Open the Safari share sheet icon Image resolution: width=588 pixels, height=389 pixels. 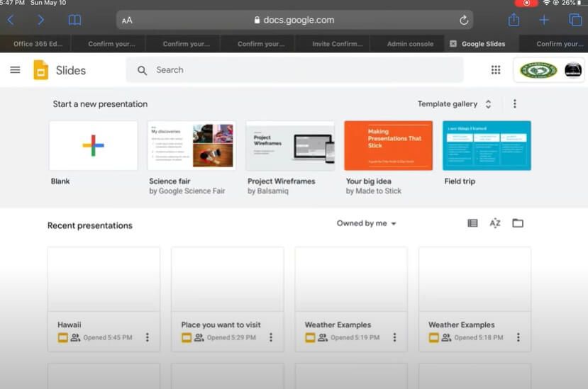514,20
